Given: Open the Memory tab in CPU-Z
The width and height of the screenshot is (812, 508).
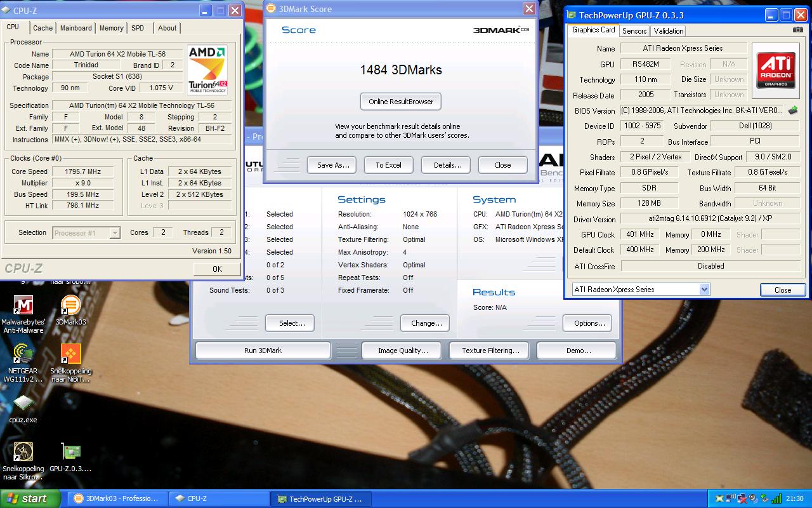Looking at the screenshot, I should 112,28.
